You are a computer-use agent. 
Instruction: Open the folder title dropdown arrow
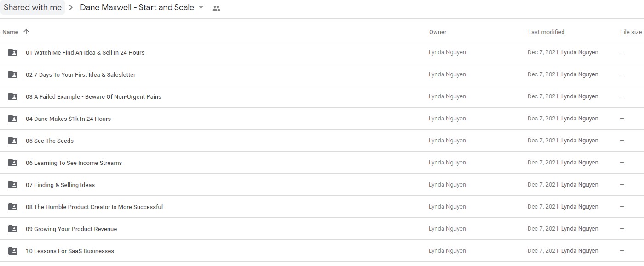(201, 8)
